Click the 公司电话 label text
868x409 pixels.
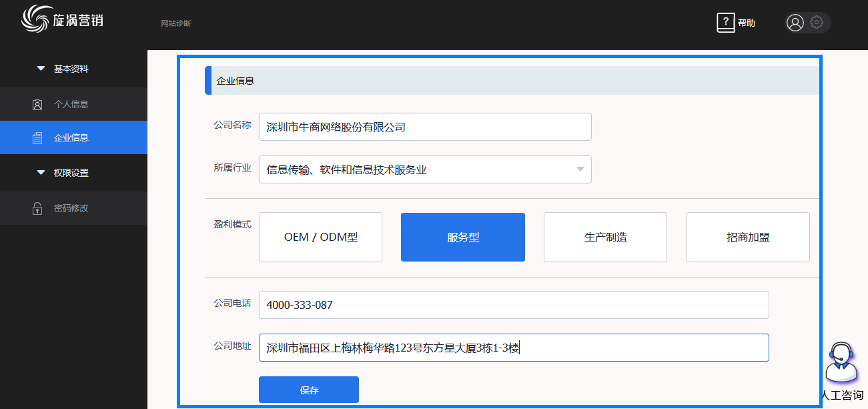coord(232,303)
